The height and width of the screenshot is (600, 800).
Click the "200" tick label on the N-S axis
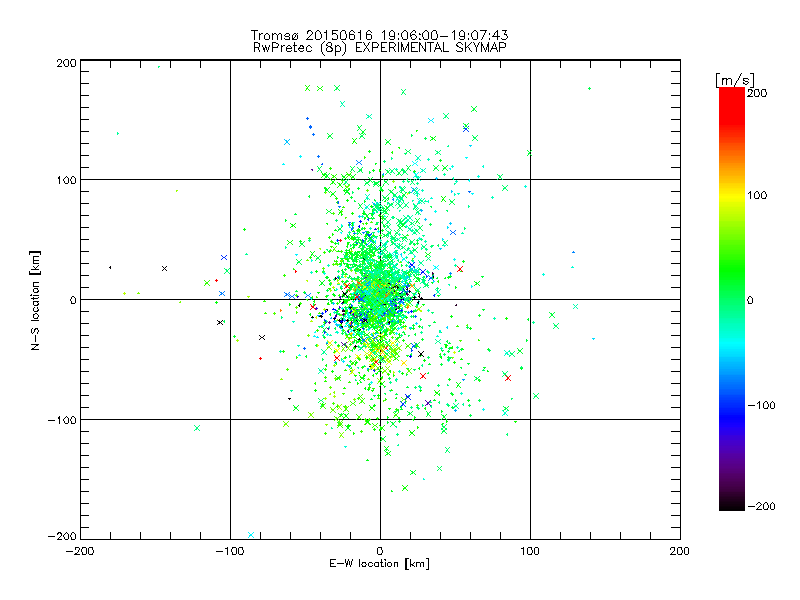tap(66, 63)
